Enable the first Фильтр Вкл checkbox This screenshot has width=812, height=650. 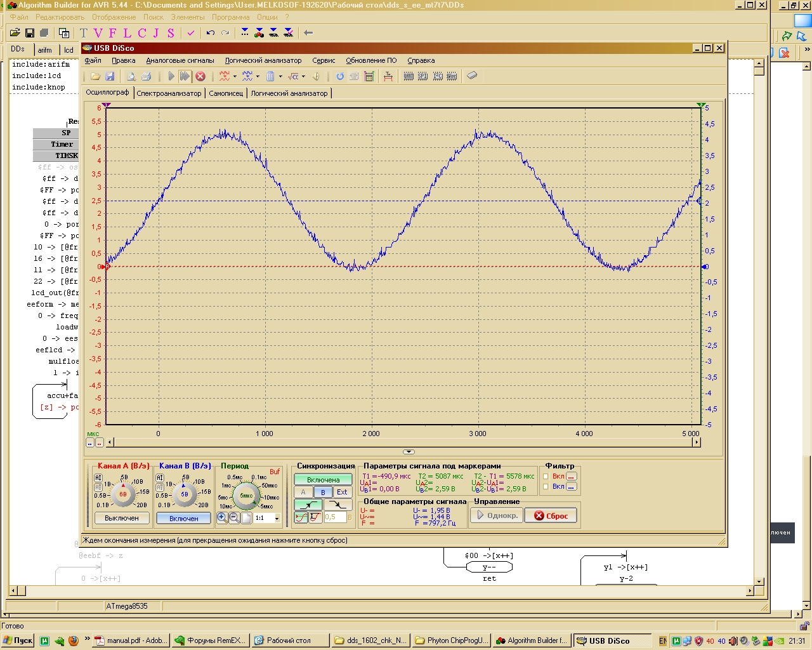(x=546, y=476)
